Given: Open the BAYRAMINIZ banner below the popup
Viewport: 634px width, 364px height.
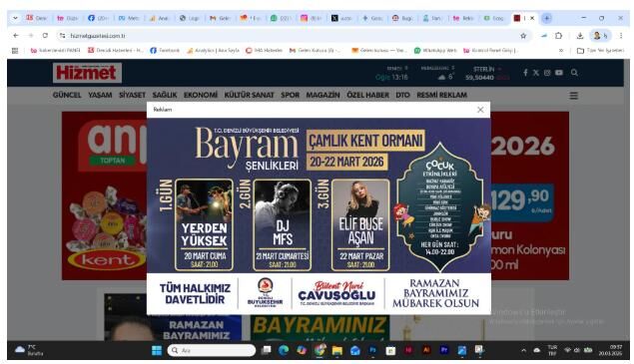Looking at the screenshot, I should [x=319, y=328].
